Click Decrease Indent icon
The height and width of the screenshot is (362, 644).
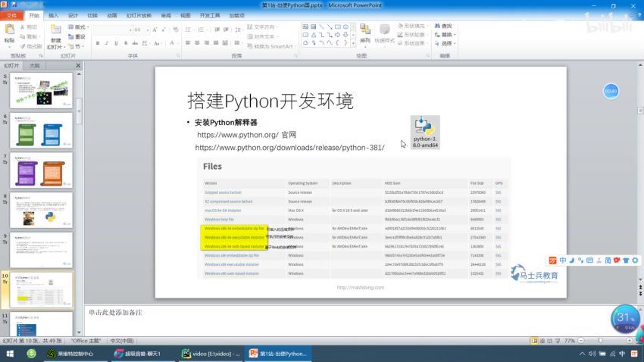217,30
